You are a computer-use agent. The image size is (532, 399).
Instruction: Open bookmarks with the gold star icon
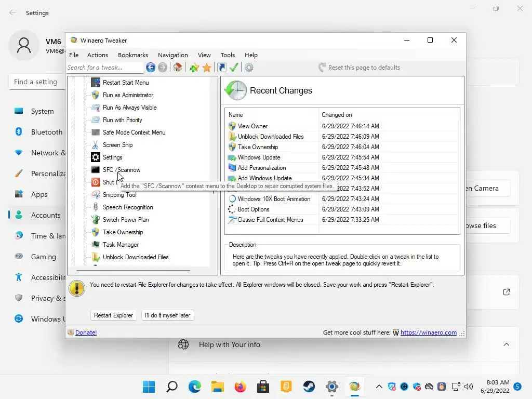(207, 68)
